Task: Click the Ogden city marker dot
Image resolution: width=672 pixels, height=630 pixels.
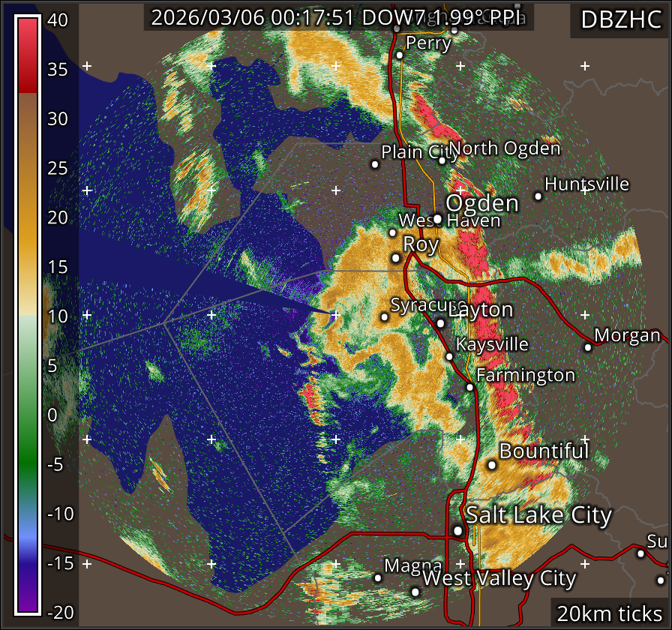Action: 438,219
